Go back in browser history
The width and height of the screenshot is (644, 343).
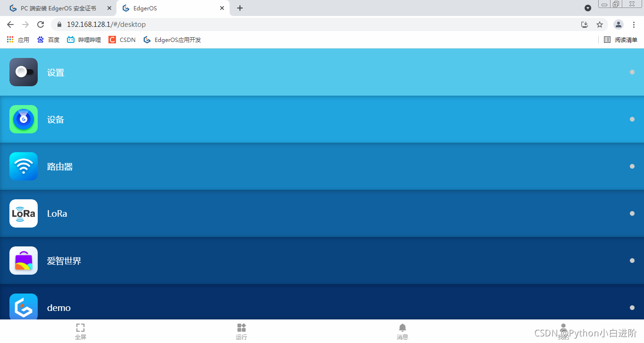click(10, 24)
